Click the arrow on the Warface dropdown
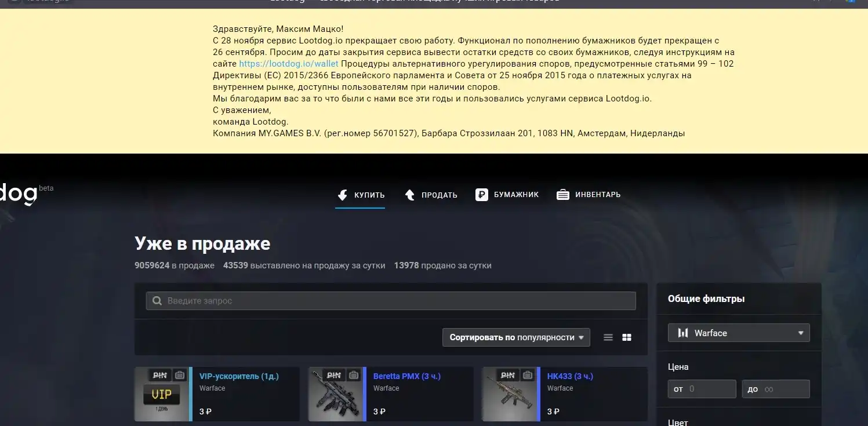 [800, 333]
